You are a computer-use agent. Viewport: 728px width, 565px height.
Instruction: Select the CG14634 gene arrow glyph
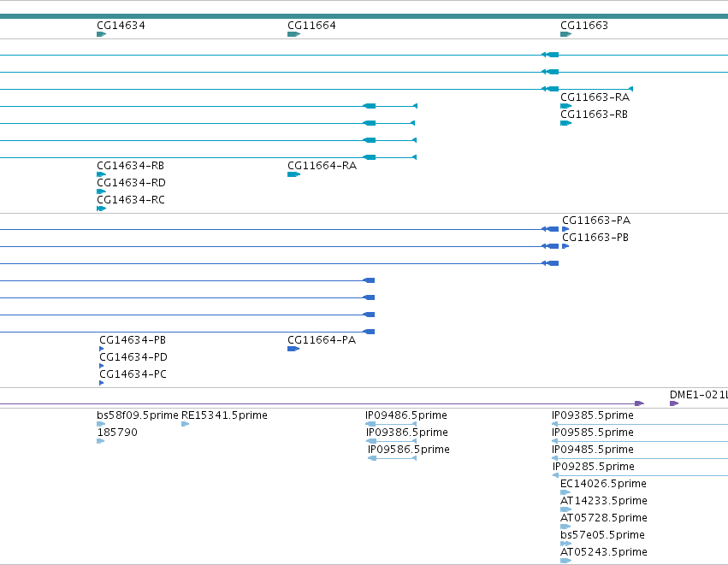[x=101, y=34]
